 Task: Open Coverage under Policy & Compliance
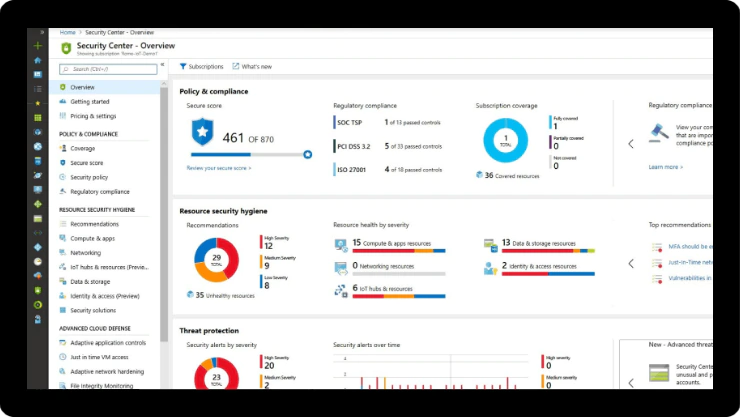[83, 148]
